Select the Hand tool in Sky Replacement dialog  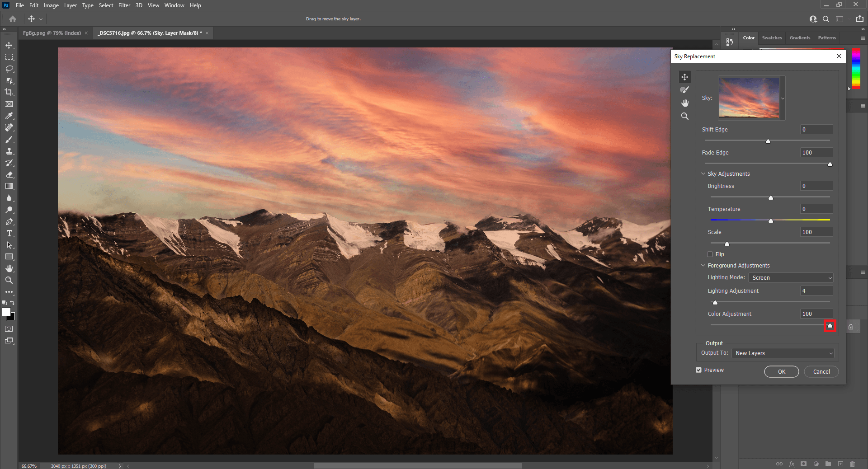pos(684,103)
